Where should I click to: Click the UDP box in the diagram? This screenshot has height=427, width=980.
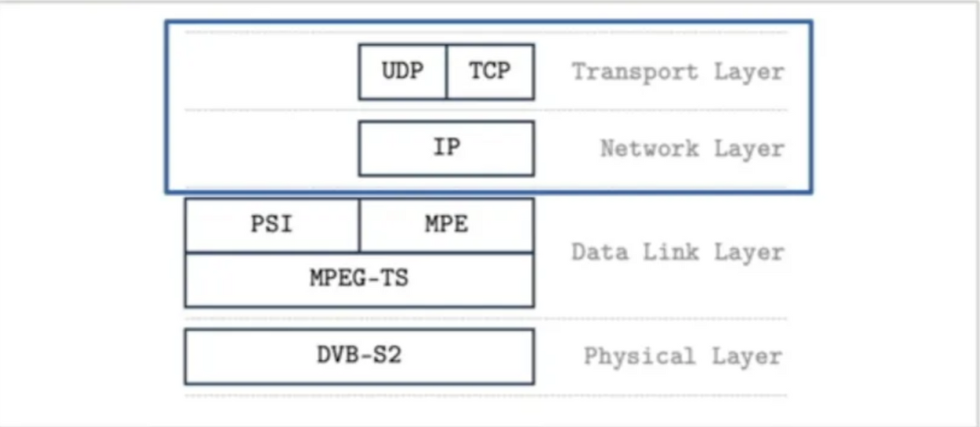coord(403,72)
